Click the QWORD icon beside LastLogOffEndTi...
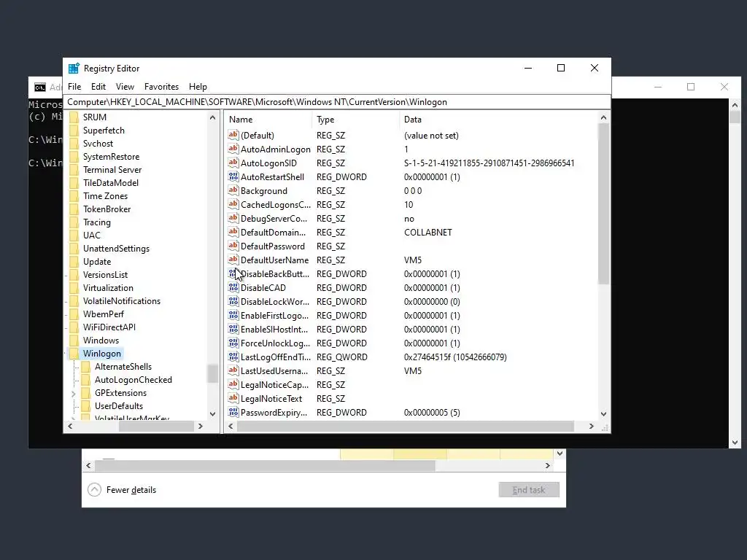 (233, 356)
